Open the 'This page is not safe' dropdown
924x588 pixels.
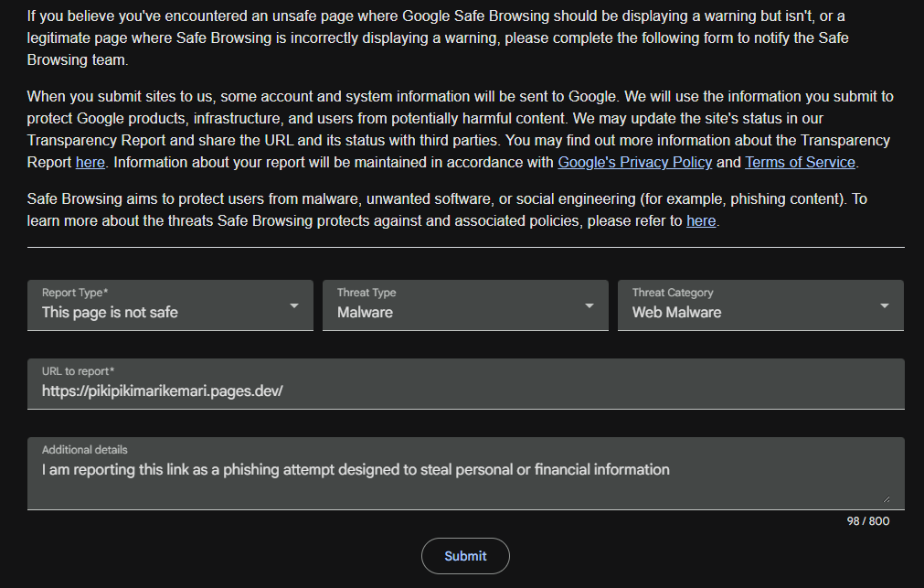(x=170, y=305)
